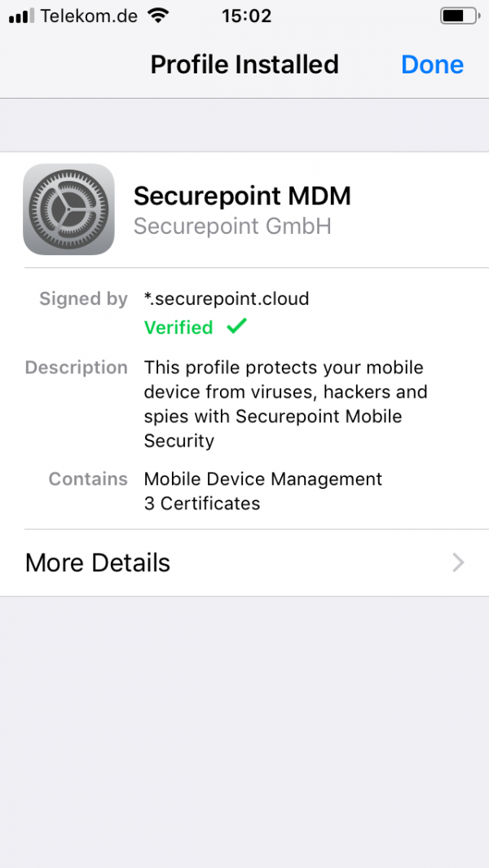Expand More Details chevron arrow
This screenshot has width=489, height=868.
(459, 562)
